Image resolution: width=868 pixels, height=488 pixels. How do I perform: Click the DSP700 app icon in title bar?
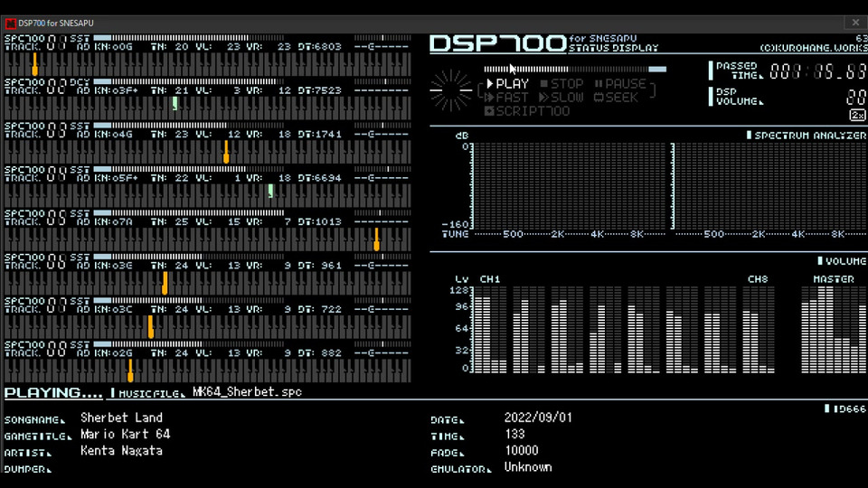11,23
